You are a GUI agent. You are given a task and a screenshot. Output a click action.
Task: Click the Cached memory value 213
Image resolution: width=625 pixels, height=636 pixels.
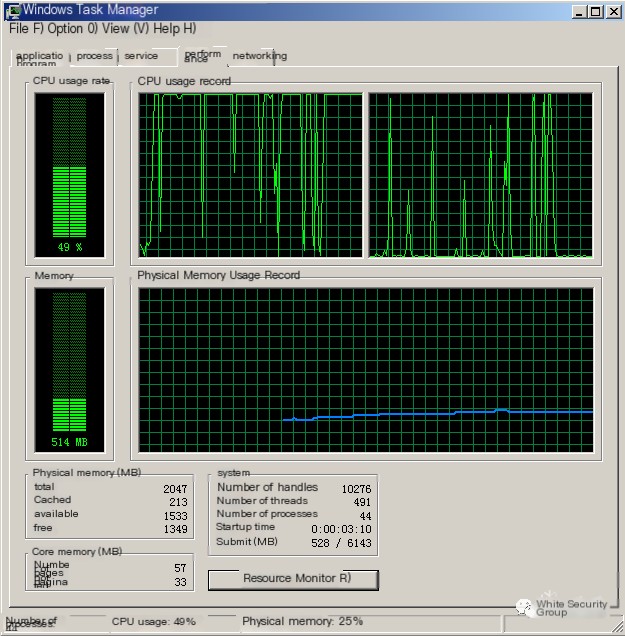point(178,502)
